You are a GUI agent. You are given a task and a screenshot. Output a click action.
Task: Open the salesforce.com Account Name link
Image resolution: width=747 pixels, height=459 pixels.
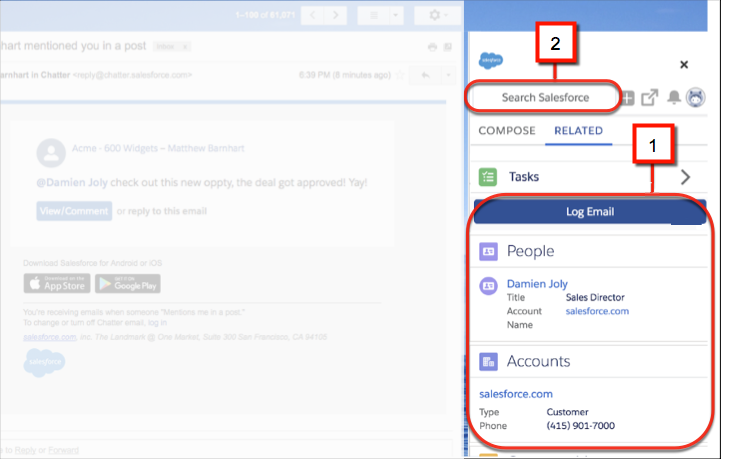point(597,311)
